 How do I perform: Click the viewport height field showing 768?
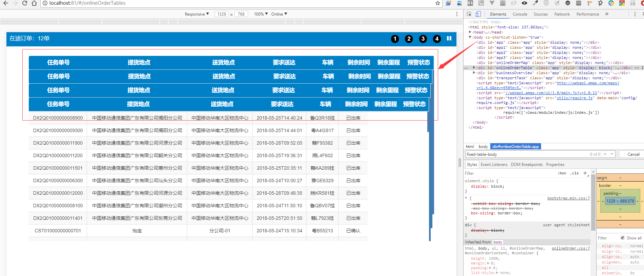pos(241,14)
